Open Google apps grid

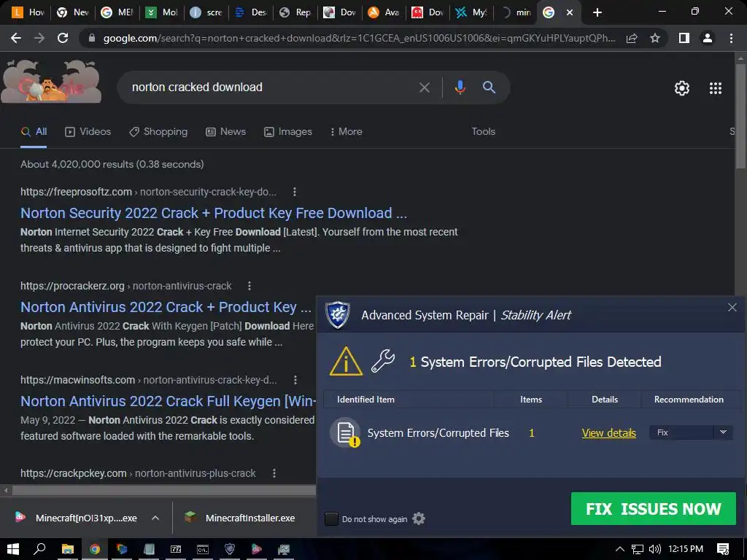click(x=716, y=88)
